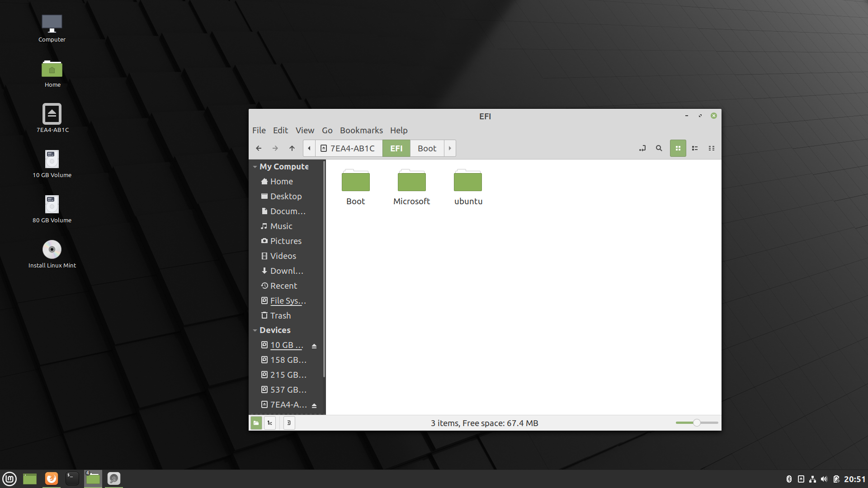
Task: Eject the 7EA4-A... volume
Action: [x=314, y=405]
